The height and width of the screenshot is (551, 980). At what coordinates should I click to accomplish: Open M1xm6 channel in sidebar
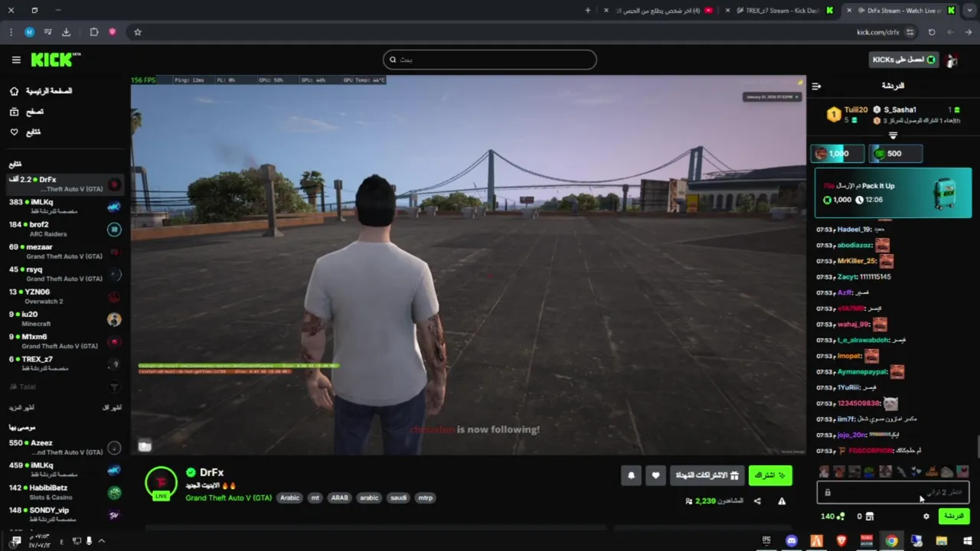point(64,341)
